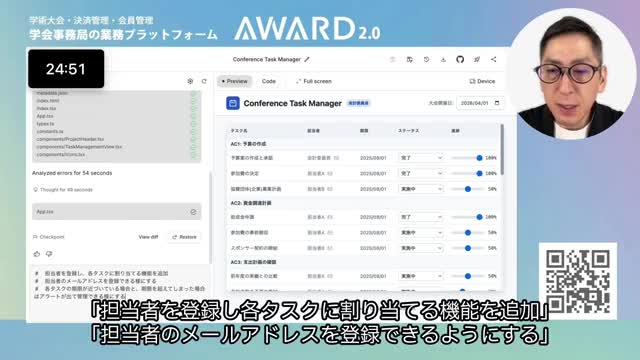This screenshot has height=360, width=640.
Task: Click the App.tsx card below Thought line
Action: [116, 212]
